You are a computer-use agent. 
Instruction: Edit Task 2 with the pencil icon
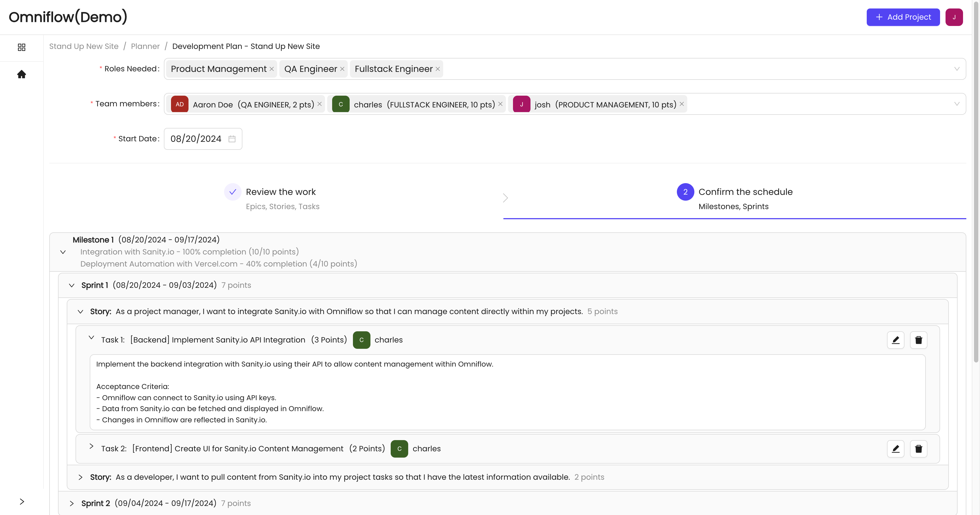(x=895, y=449)
